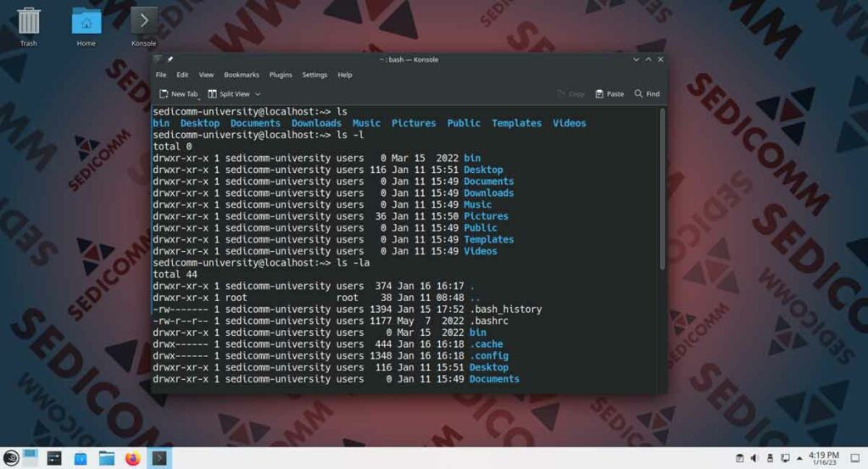Click the Copy toolbar button
The image size is (868, 469).
(570, 94)
